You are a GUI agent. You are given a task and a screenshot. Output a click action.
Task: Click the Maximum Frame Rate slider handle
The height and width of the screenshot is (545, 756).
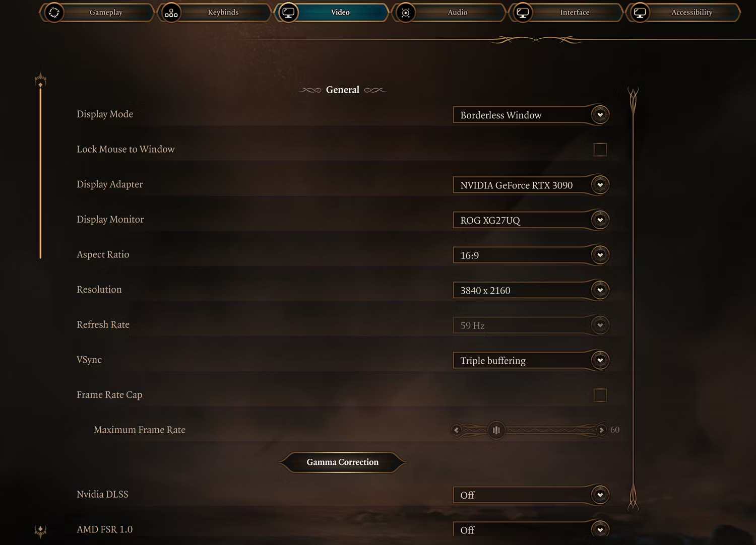click(x=496, y=430)
